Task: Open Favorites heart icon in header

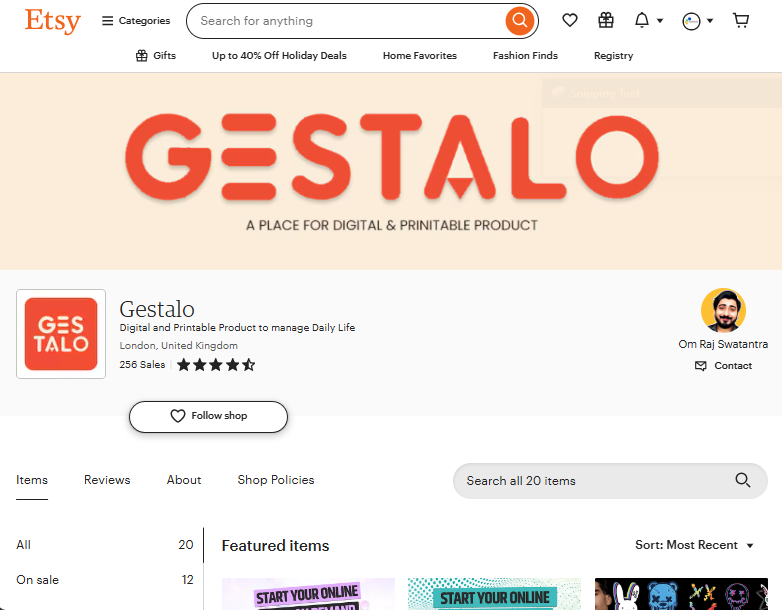Action: point(570,20)
